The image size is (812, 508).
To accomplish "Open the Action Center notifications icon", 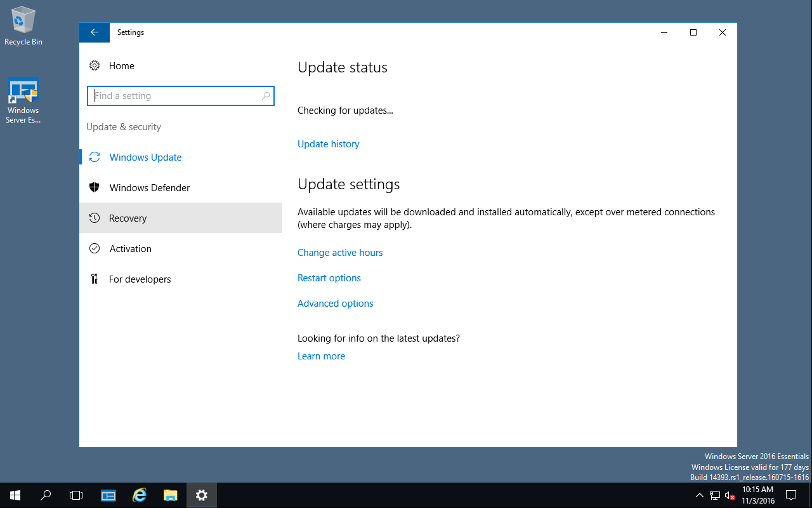I will tap(791, 495).
